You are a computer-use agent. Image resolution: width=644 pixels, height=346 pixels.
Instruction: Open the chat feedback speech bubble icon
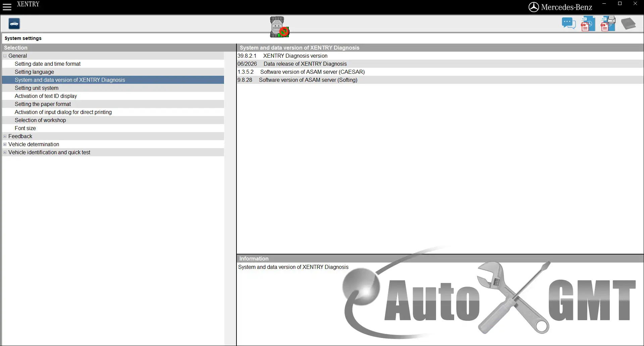[569, 23]
